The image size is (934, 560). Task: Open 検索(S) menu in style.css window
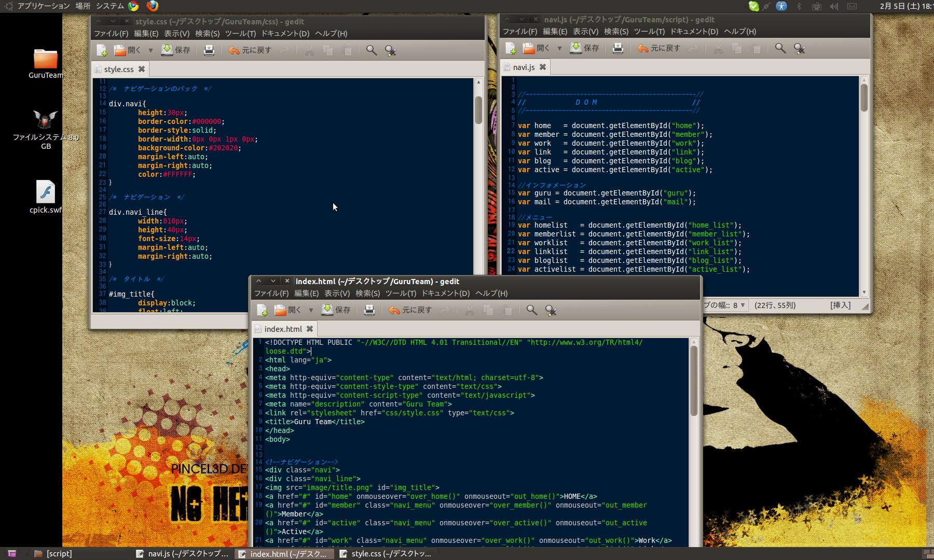tap(207, 33)
